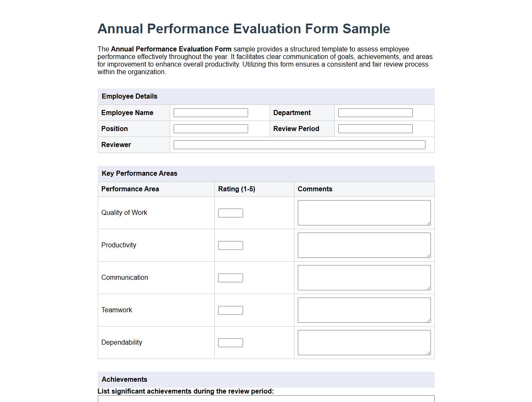Click the Dependability comments area
This screenshot has height=402, width=532.
(x=364, y=342)
